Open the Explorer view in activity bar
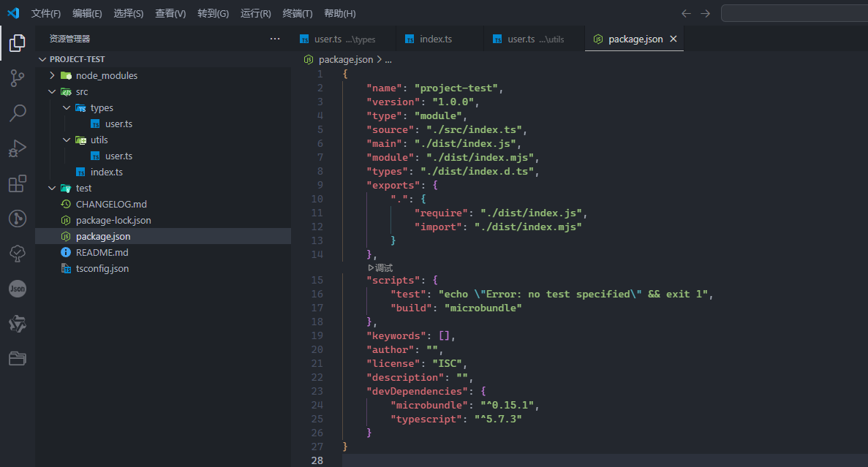This screenshot has width=868, height=467. click(x=18, y=43)
